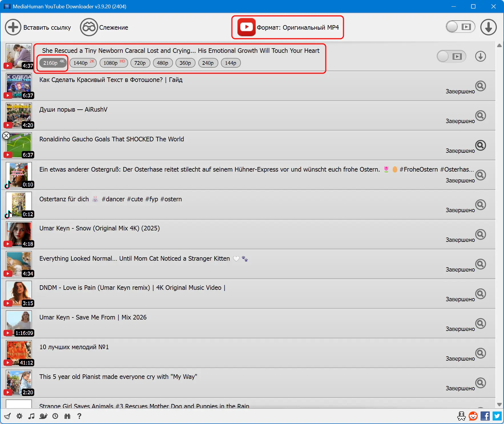The height and width of the screenshot is (424, 504).
Task: Click locate icon on '5 year old Pianist' row
Action: [481, 383]
